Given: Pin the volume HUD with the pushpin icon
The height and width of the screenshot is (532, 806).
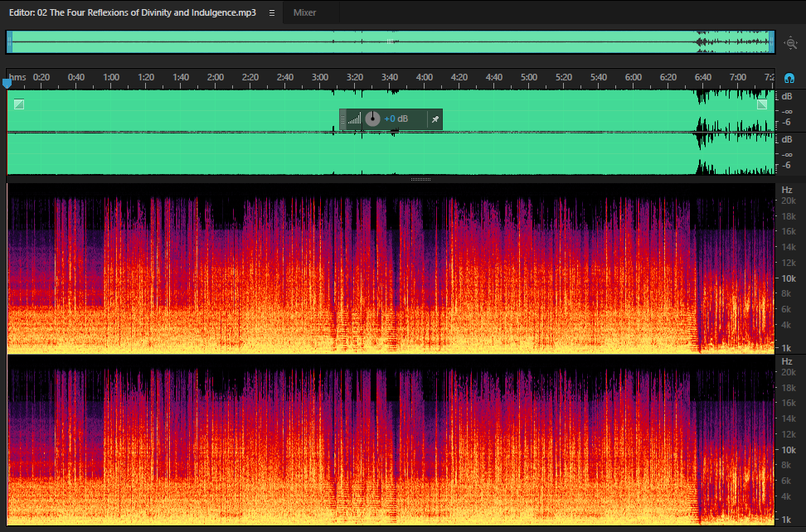Looking at the screenshot, I should 435,119.
